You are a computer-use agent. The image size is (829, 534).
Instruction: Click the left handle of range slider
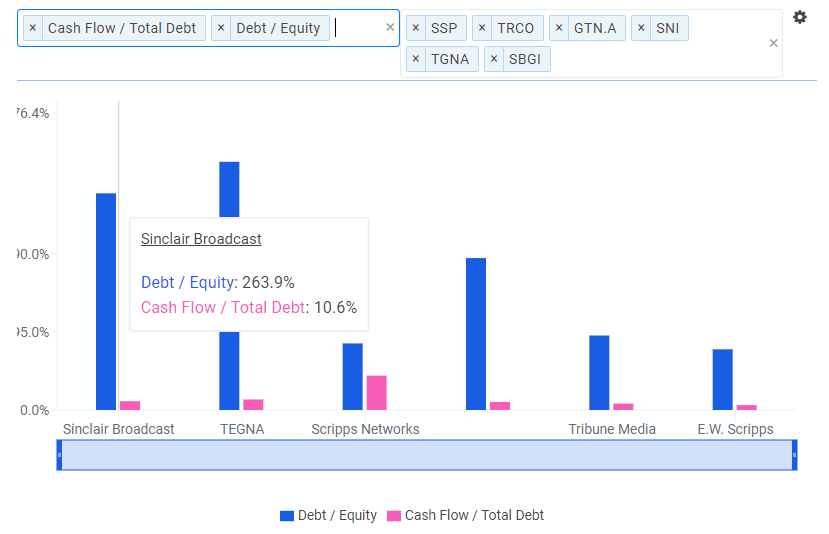59,455
